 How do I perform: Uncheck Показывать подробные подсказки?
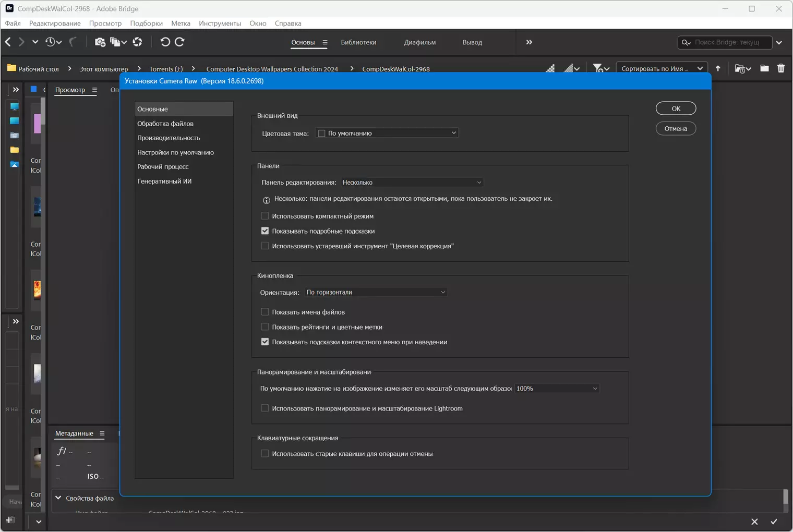click(x=265, y=231)
